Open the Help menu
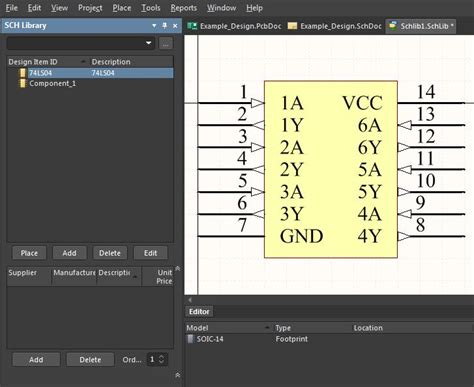Image resolution: width=474 pixels, height=387 pixels. point(254,8)
